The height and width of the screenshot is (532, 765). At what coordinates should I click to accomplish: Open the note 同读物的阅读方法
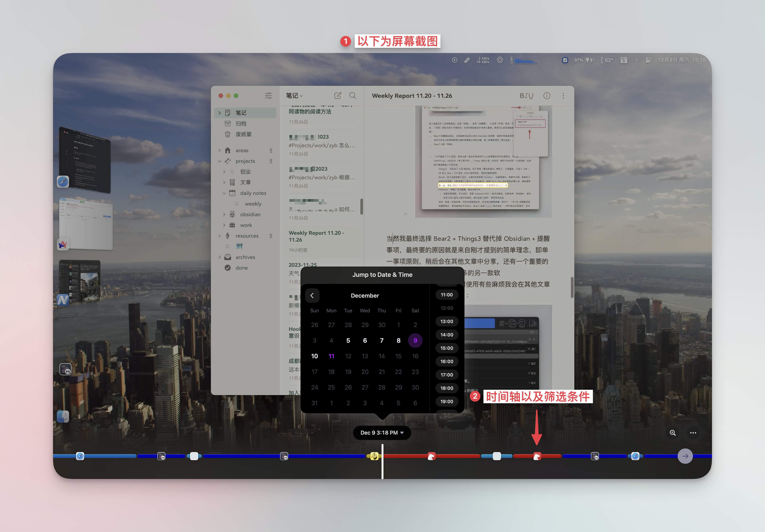point(321,115)
